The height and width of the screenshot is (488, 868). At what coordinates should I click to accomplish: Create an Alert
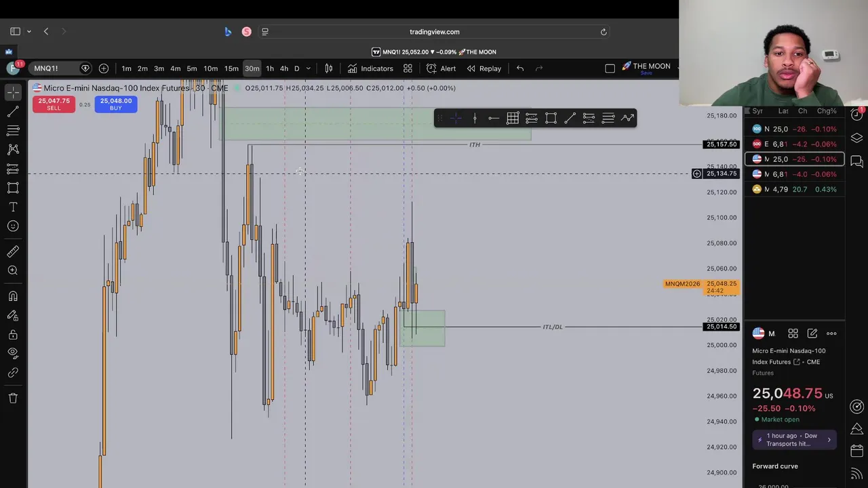(441, 68)
